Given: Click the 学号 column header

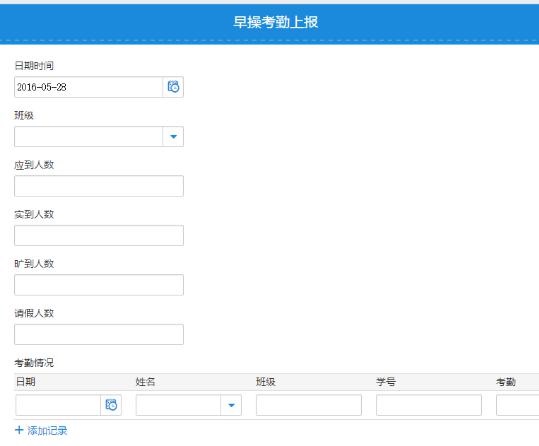Looking at the screenshot, I should tap(386, 382).
